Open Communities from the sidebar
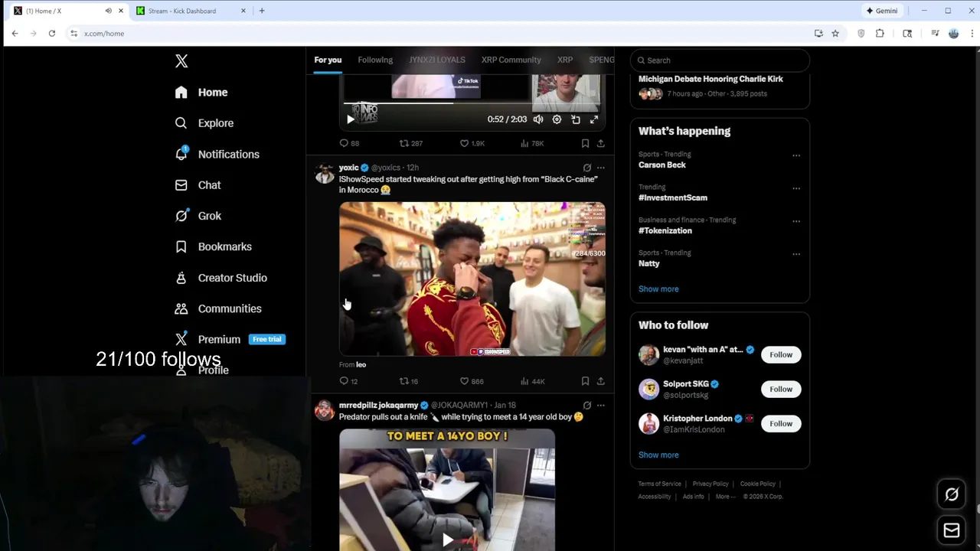 pos(218,308)
